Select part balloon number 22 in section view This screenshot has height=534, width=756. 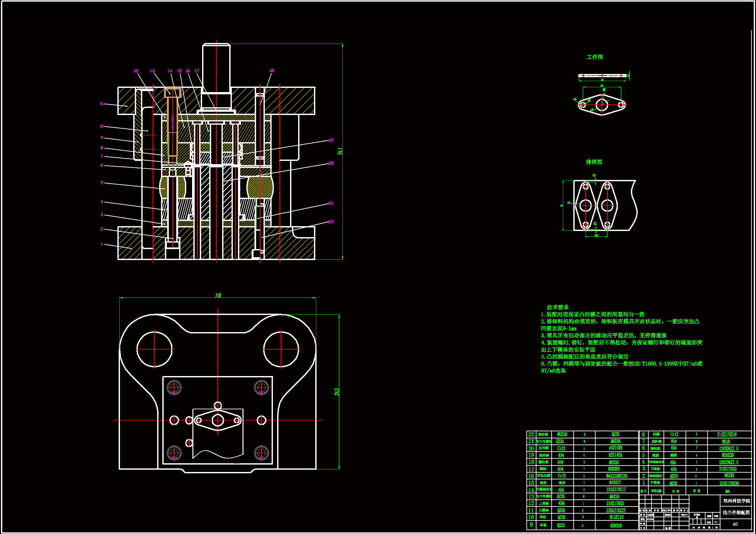pos(331,221)
